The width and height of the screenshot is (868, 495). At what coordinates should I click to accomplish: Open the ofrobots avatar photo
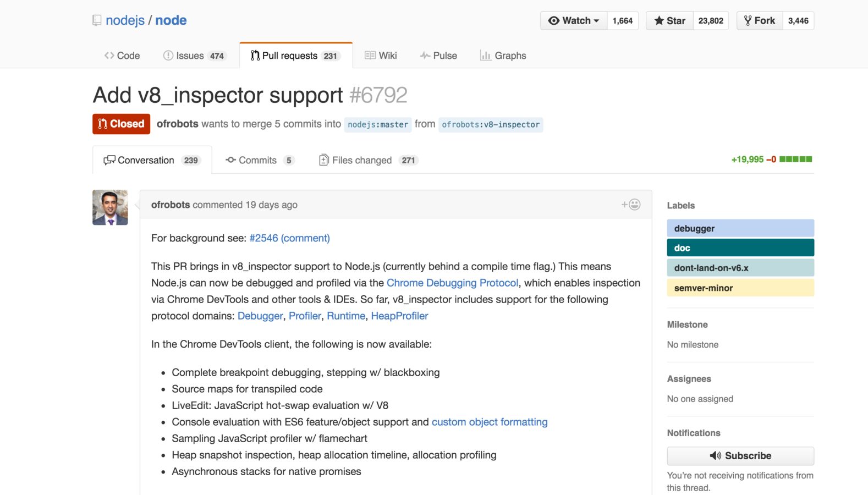coord(110,207)
